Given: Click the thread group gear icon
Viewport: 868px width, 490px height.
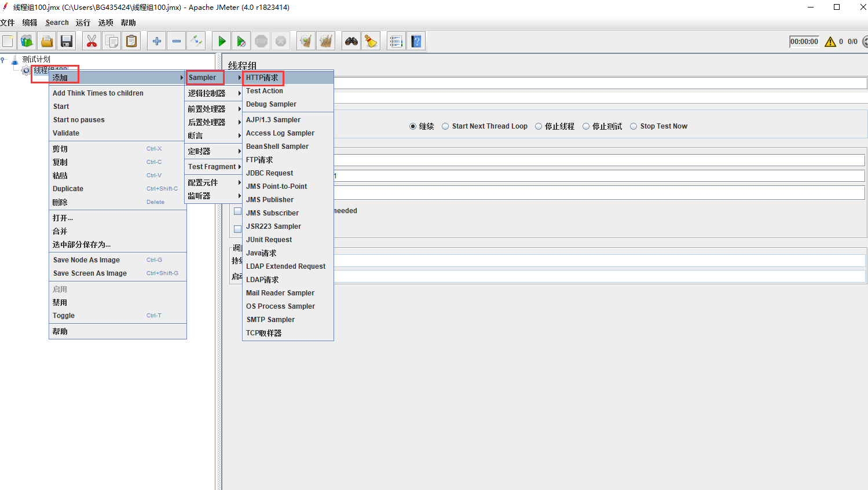Looking at the screenshot, I should 26,71.
